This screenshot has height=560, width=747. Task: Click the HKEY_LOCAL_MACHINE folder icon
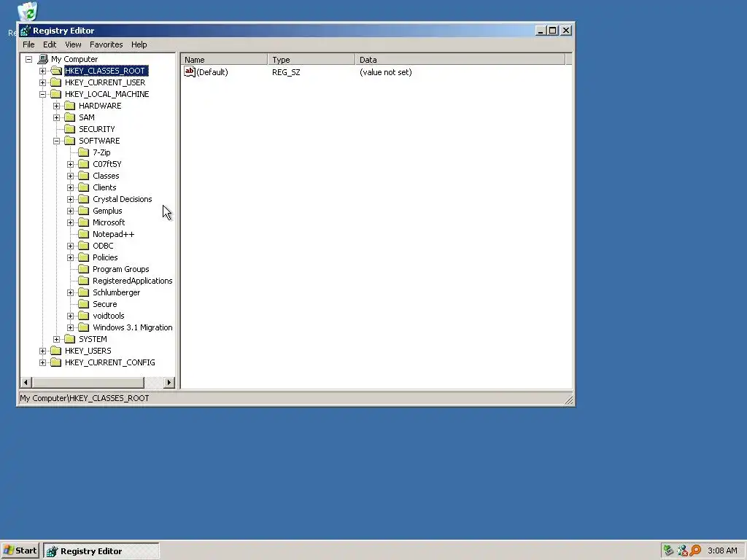pos(56,94)
